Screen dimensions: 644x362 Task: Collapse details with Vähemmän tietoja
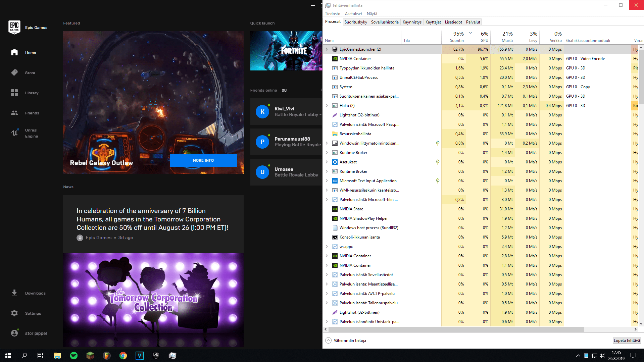click(346, 340)
